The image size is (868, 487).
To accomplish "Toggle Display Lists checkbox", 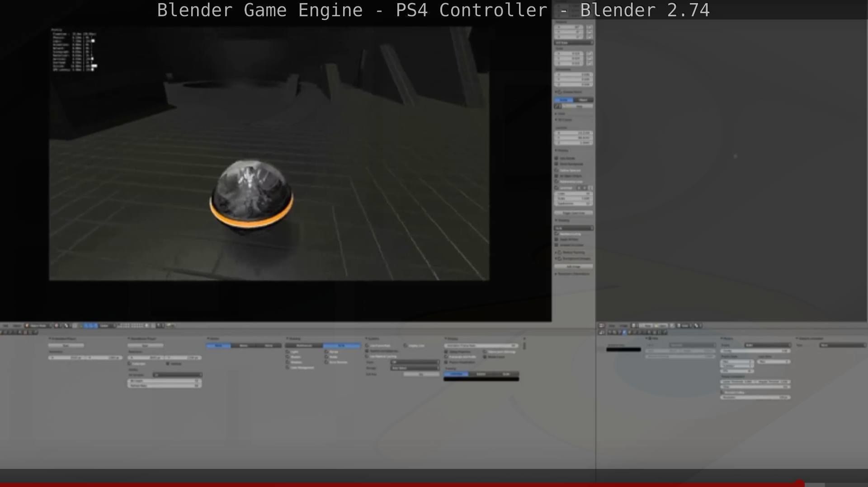I will [x=406, y=346].
